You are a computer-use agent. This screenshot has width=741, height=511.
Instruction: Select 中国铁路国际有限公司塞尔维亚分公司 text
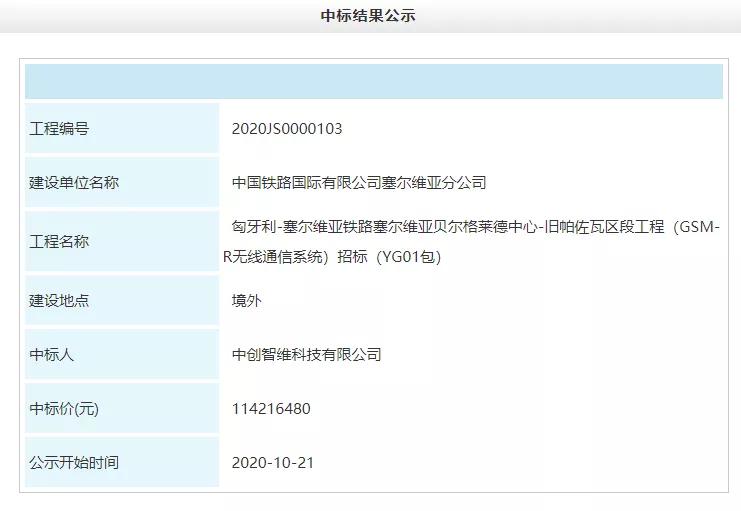click(359, 182)
